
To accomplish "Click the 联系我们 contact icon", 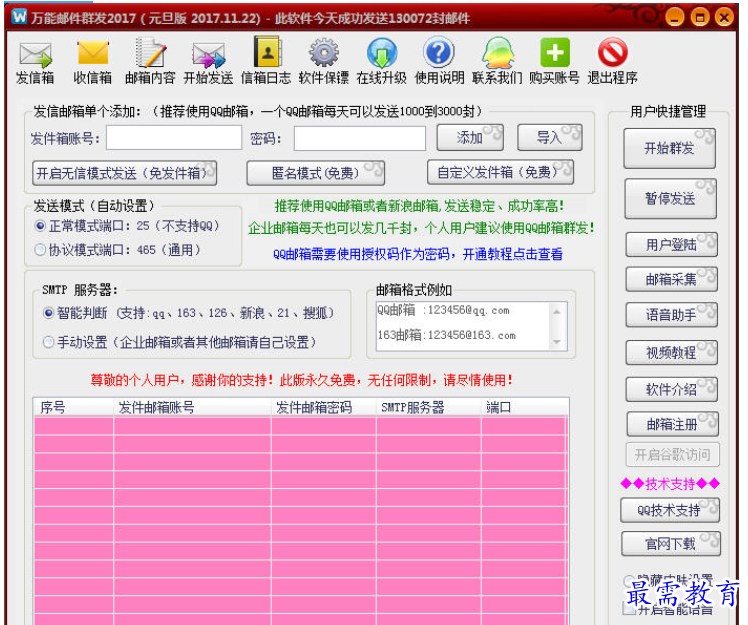I will 497,54.
